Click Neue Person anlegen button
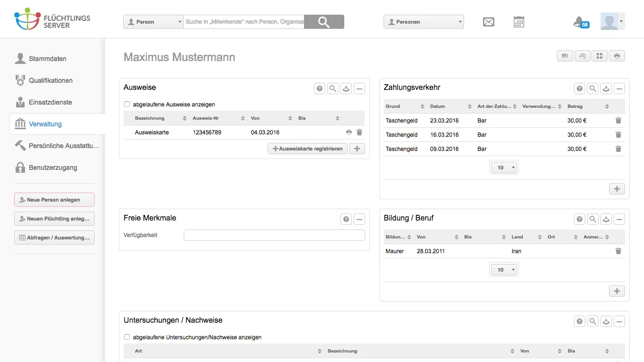The height and width of the screenshot is (362, 644). pyautogui.click(x=54, y=200)
